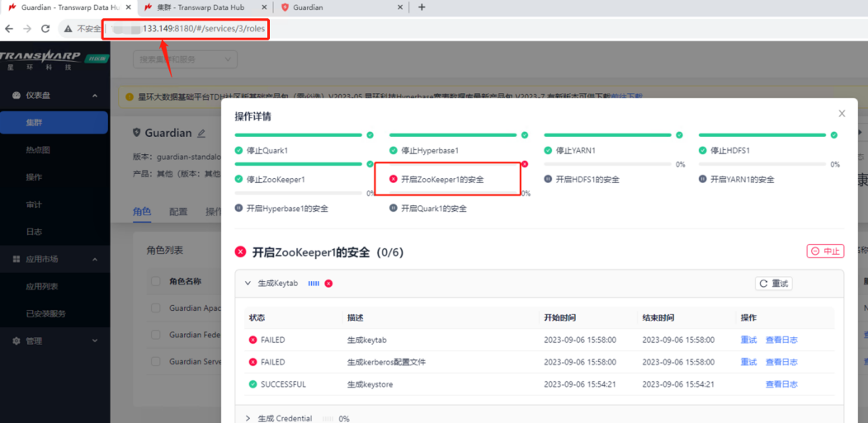Image resolution: width=868 pixels, height=423 pixels.
Task: Click the 停止Hyperbase1 progress bar
Action: [x=453, y=135]
